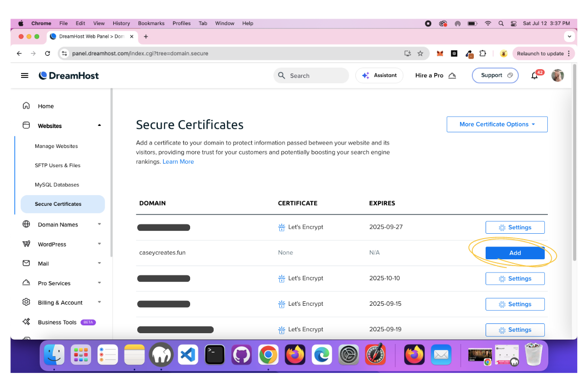
Task: Click the Business Tools icon in sidebar
Action: (26, 322)
